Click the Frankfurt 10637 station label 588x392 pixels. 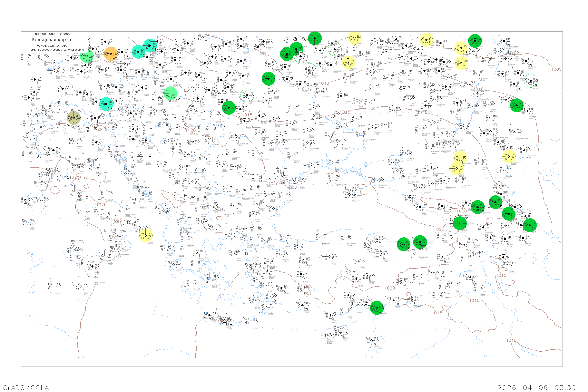(x=87, y=78)
